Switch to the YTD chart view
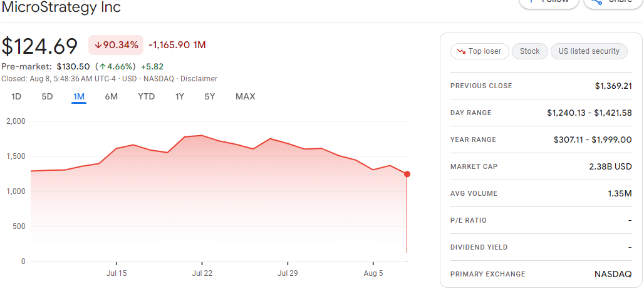 [147, 96]
